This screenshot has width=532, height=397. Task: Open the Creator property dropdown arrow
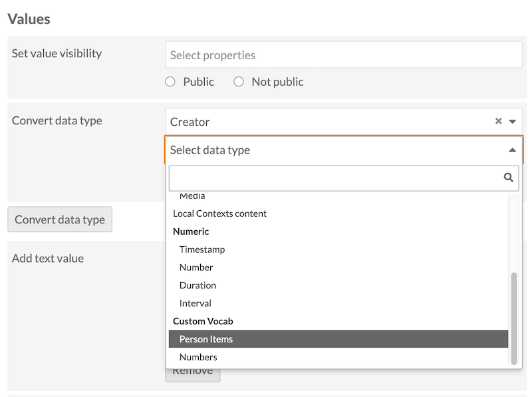(511, 121)
